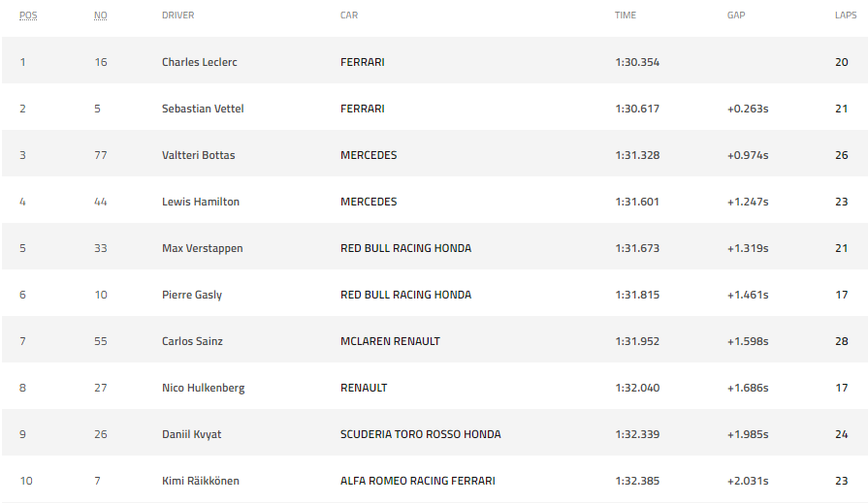Image resolution: width=868 pixels, height=503 pixels.
Task: Click the GAP column header
Action: click(x=736, y=16)
